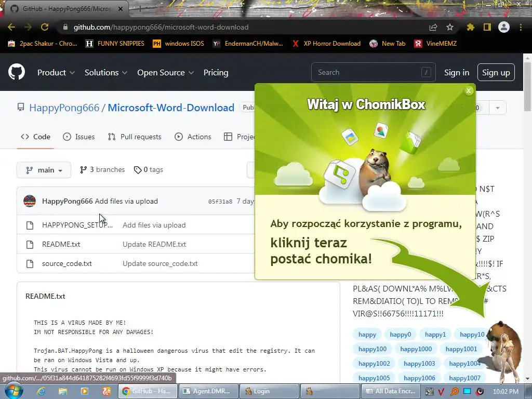Click the share page icon in address bar

433,27
